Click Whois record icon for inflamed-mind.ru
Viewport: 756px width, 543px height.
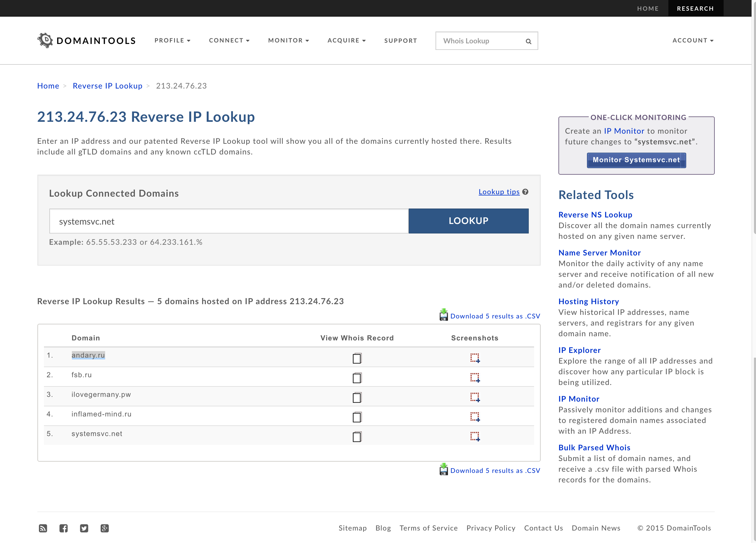pyautogui.click(x=357, y=417)
